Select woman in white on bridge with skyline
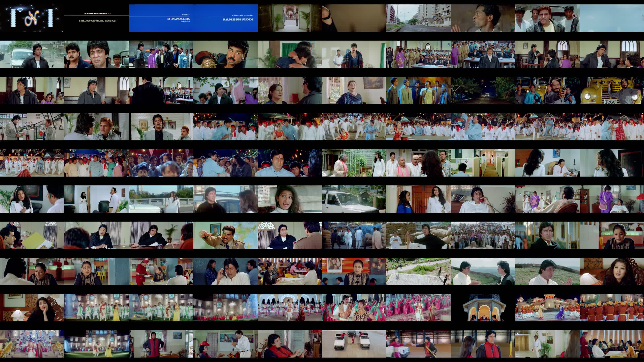644x362 pixels. click(x=161, y=199)
